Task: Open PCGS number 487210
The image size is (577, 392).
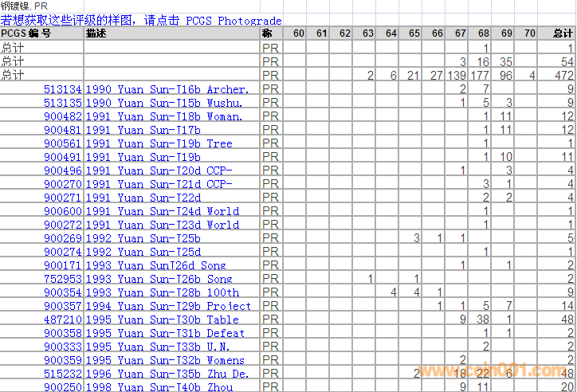Action: click(62, 319)
